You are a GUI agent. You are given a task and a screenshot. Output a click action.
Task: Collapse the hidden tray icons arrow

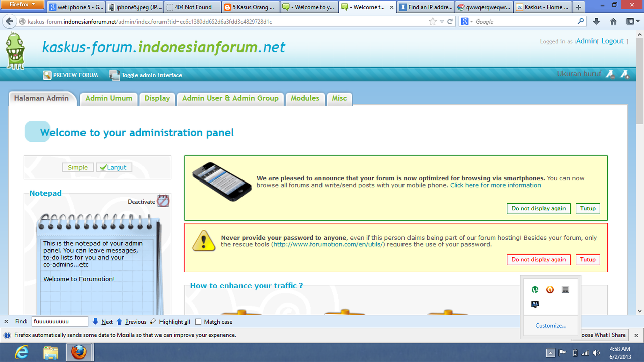pos(551,353)
